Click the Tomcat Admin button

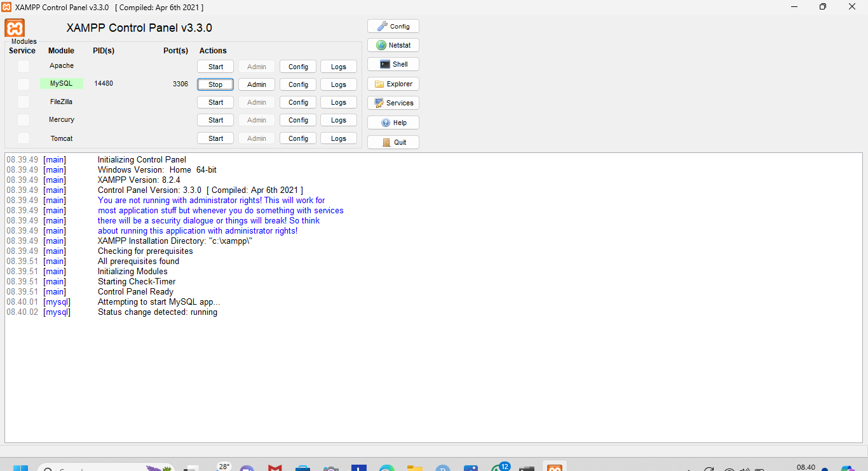coord(257,138)
